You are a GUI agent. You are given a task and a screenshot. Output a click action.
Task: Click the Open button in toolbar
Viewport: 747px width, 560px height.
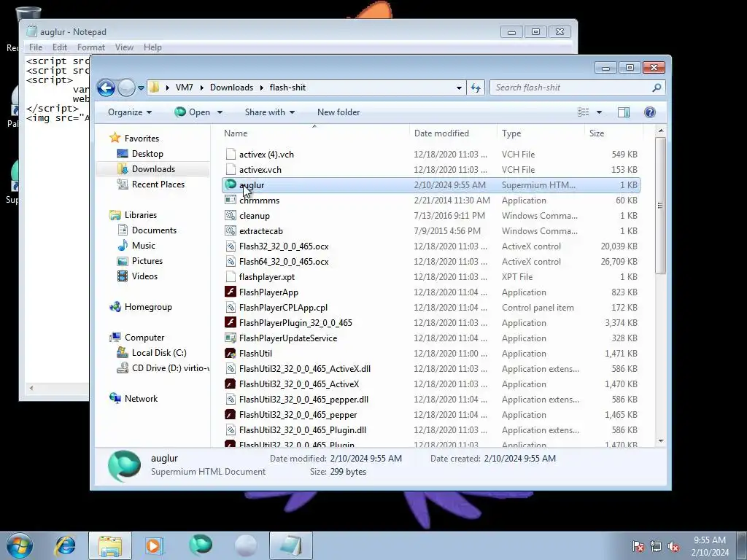click(193, 112)
